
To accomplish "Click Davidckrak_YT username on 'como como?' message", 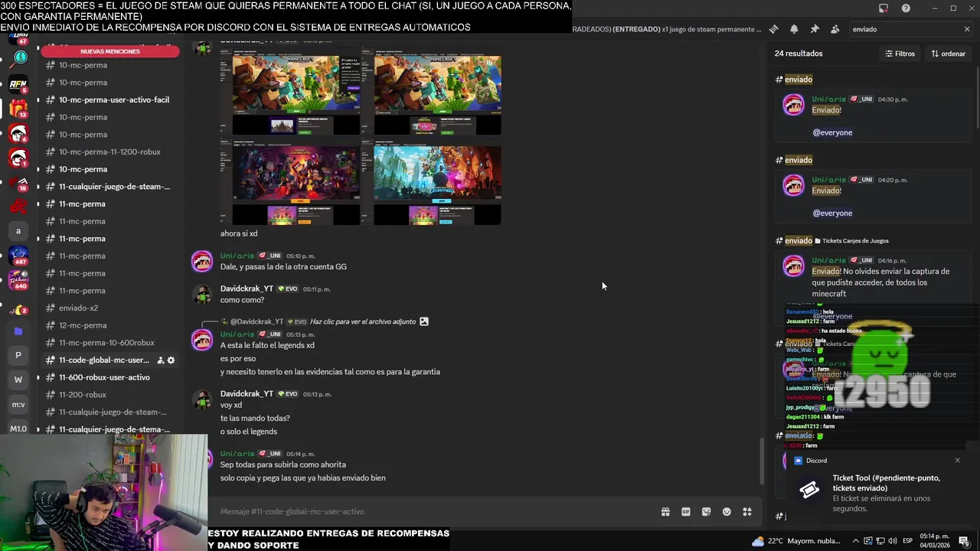I will [247, 289].
